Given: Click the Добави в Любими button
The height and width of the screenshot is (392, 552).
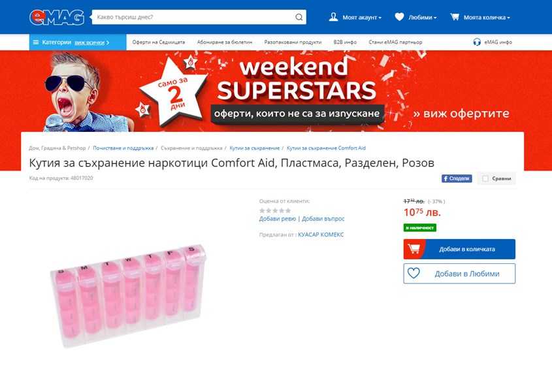Looking at the screenshot, I should pos(459,274).
